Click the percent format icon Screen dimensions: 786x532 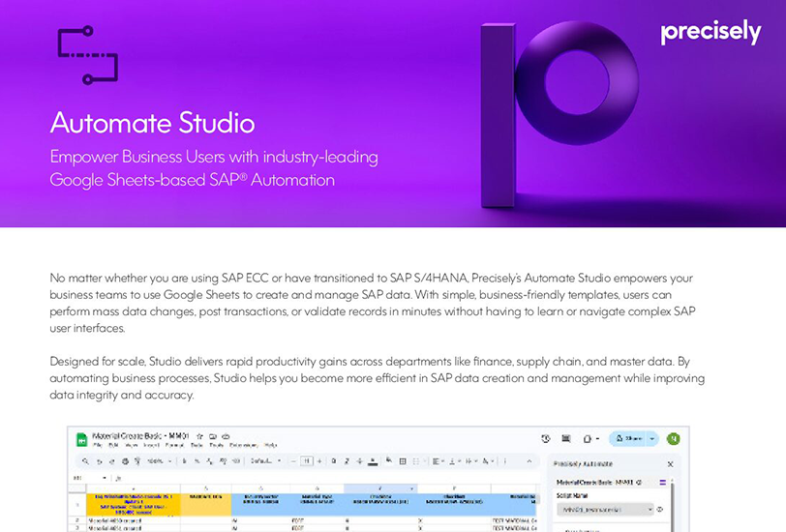tap(197, 461)
